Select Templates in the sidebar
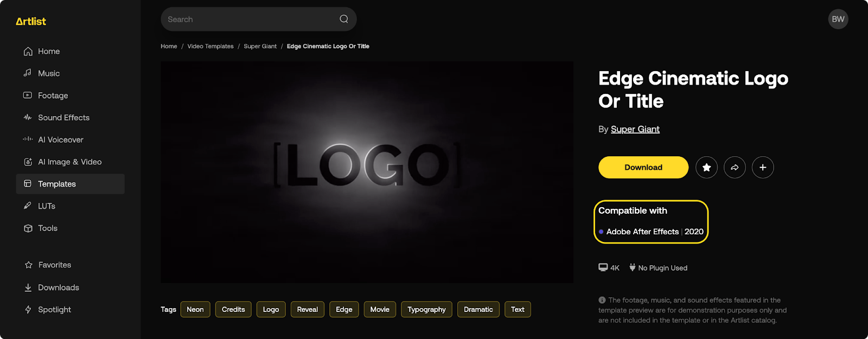Screen dimensions: 868x339 57,184
